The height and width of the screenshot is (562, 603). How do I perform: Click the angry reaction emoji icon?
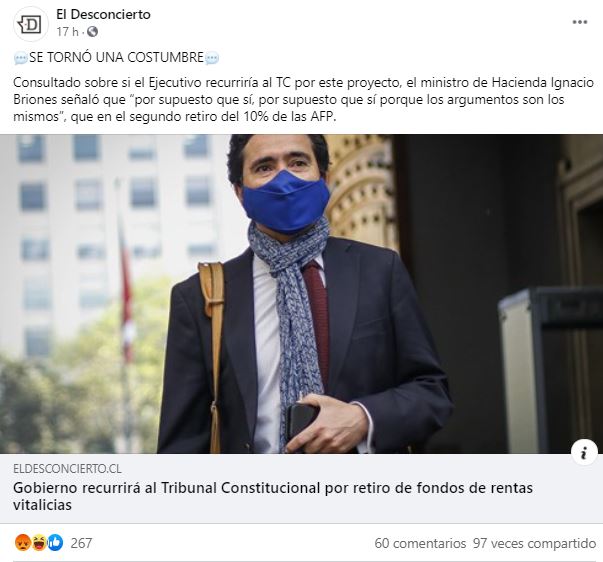(x=23, y=543)
